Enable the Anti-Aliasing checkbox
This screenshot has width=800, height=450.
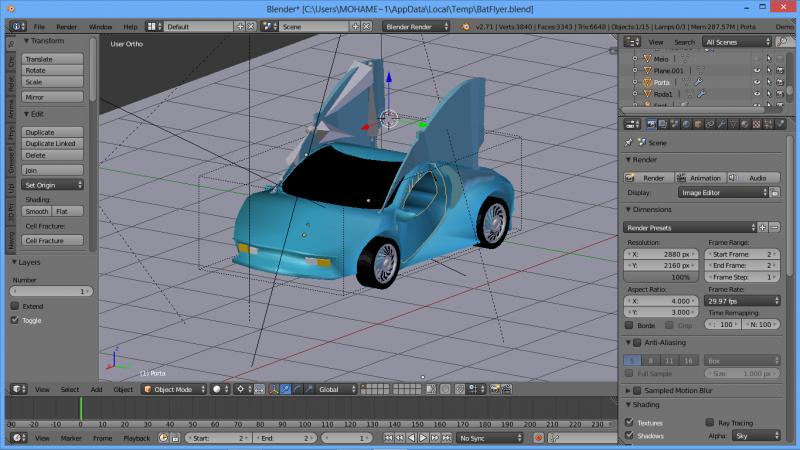click(x=637, y=343)
